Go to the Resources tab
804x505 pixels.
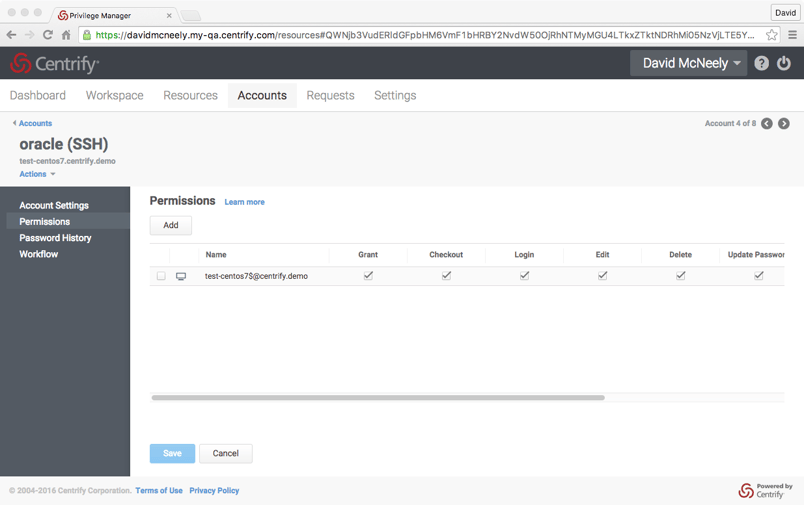point(190,95)
